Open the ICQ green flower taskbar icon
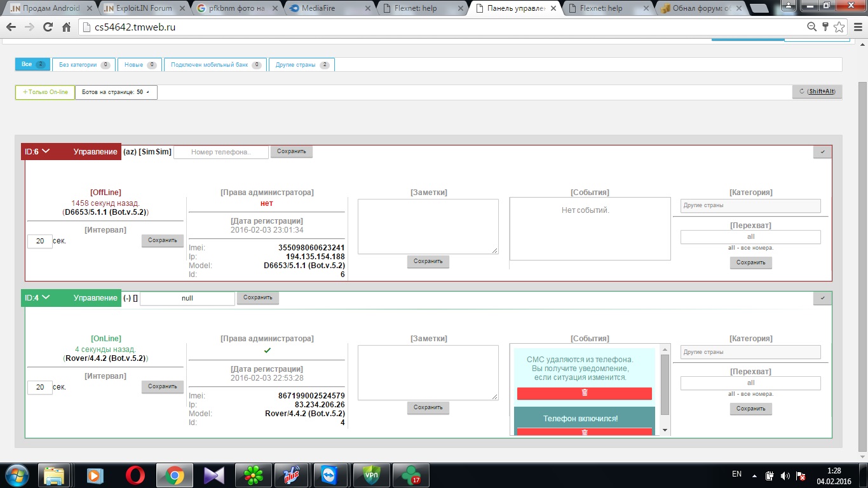 [254, 475]
